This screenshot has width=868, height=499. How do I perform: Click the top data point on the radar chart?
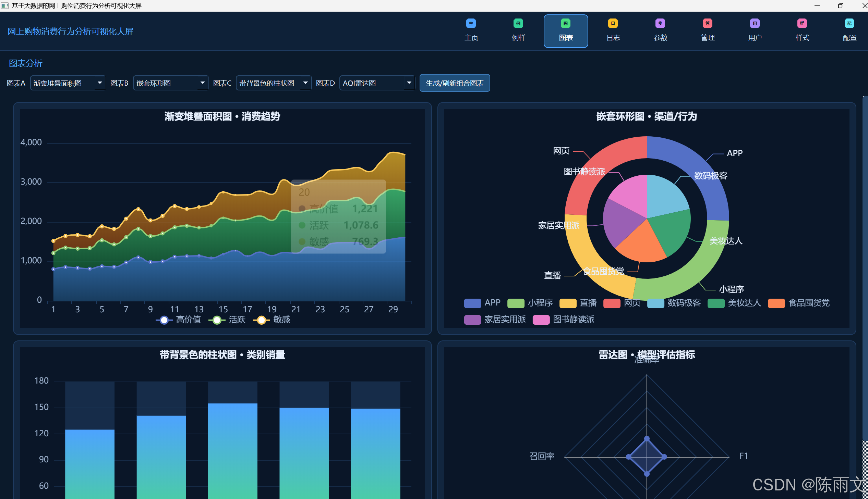[x=647, y=439]
